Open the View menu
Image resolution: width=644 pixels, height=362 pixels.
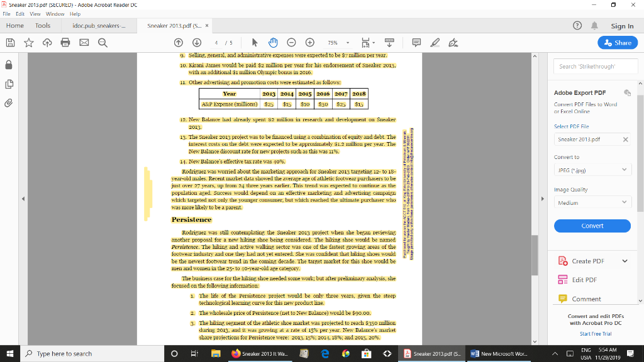point(35,14)
